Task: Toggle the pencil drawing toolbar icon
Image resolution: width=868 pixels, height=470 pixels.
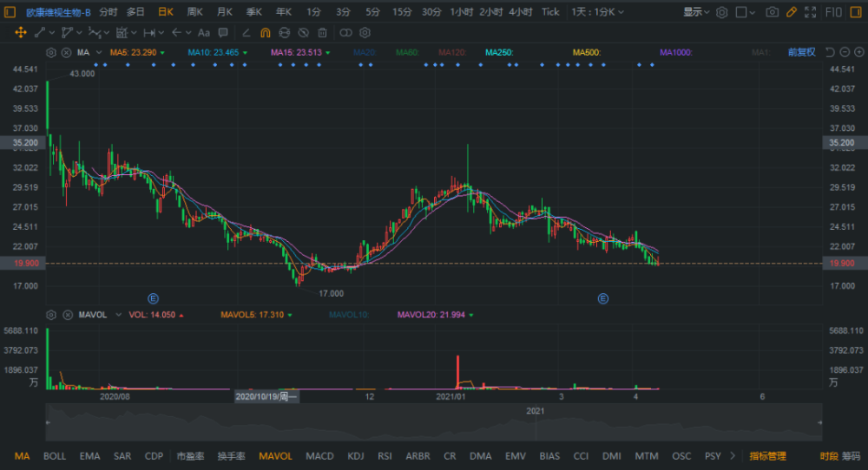Action: coord(792,11)
